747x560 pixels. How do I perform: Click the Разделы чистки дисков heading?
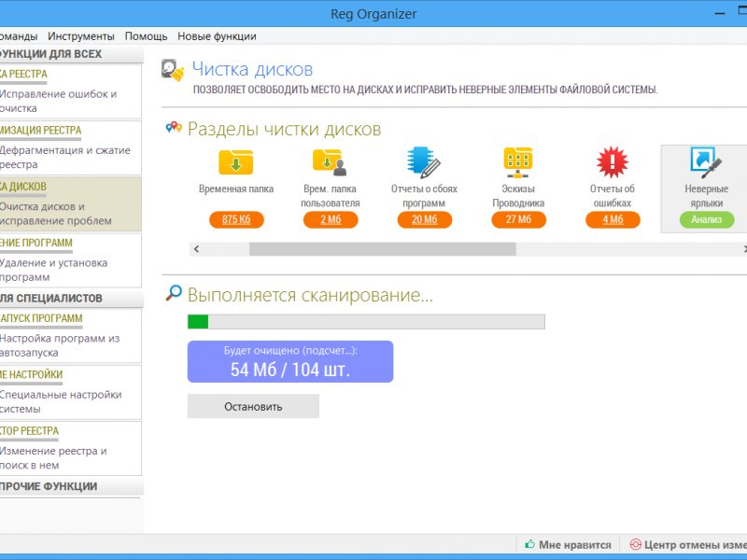(x=285, y=129)
